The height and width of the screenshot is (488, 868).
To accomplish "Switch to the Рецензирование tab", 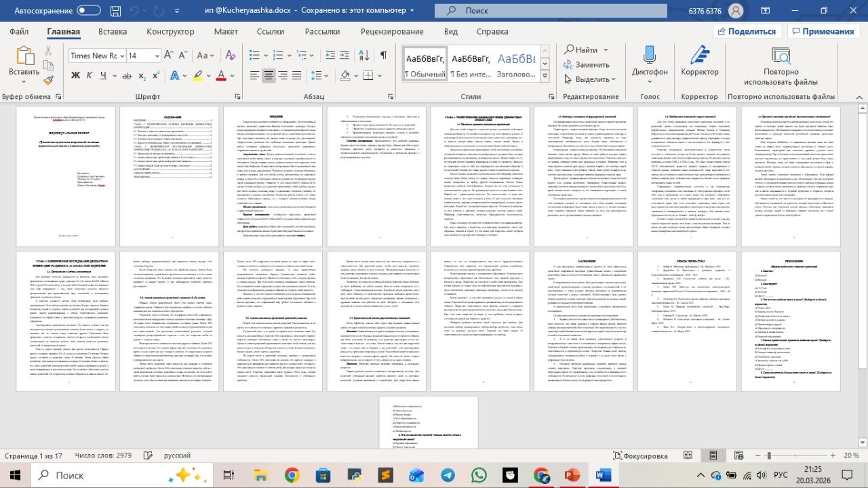I will tap(392, 31).
